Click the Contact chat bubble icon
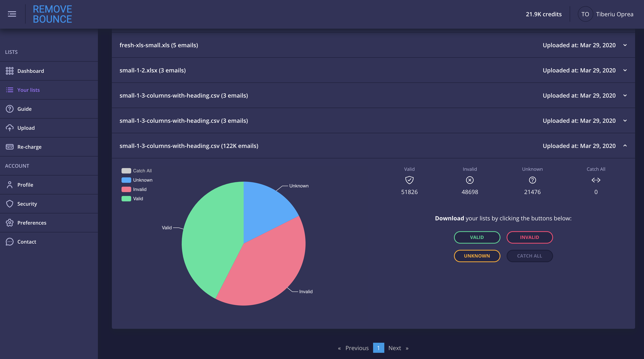Screen dimensions: 644x359 click(9, 242)
